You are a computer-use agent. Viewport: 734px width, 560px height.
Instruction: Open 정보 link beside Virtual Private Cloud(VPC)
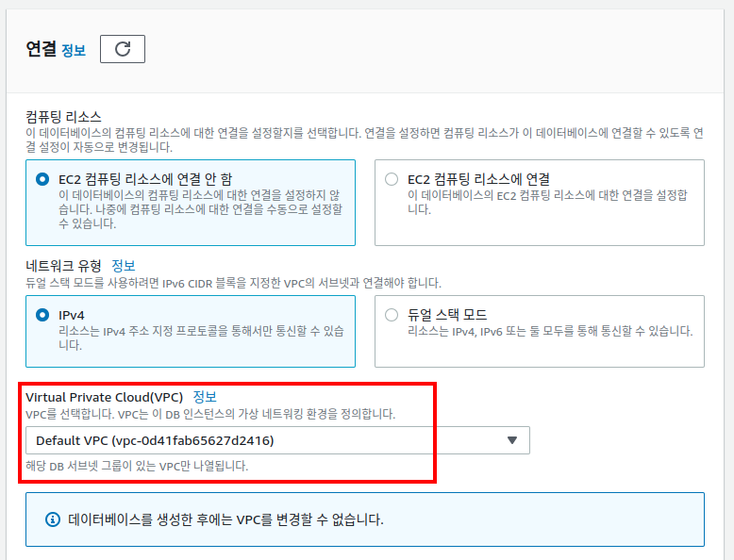click(205, 397)
